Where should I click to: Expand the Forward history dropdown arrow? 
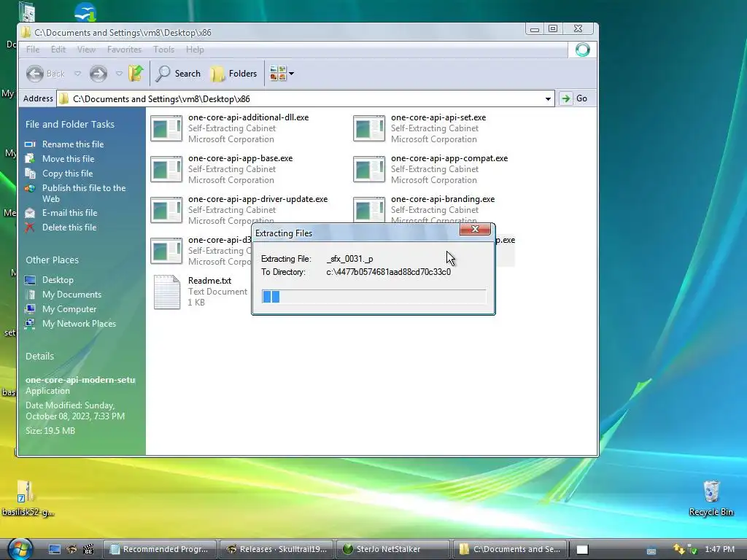pos(119,74)
